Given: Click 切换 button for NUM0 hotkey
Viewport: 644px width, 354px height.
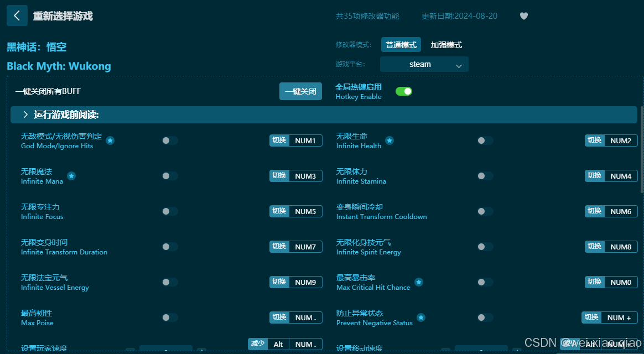Looking at the screenshot, I should (x=595, y=282).
